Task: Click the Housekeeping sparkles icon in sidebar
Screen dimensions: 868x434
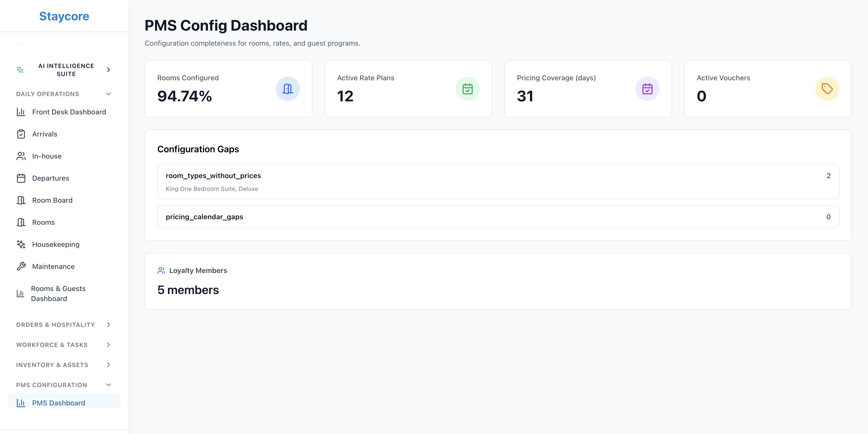Action: tap(21, 244)
